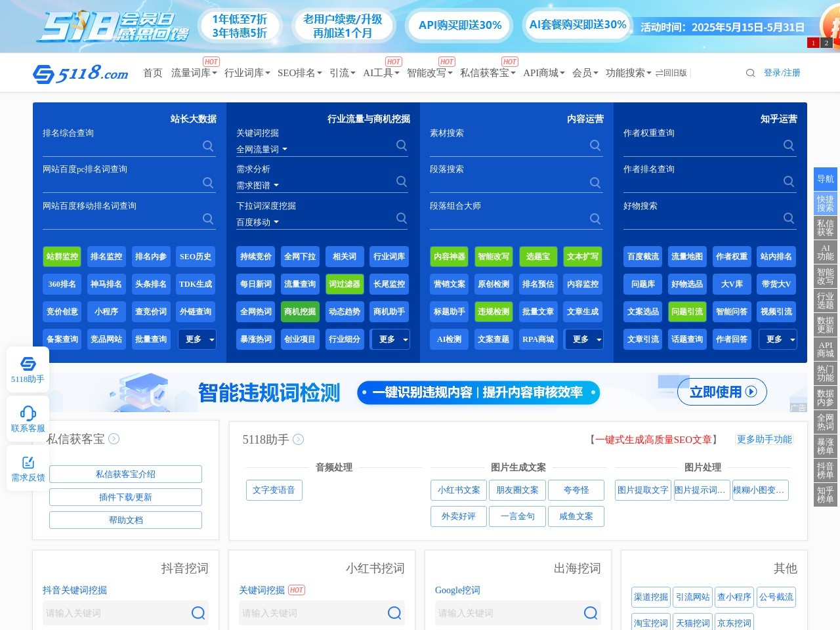Click the 问题引流 green button
The width and height of the screenshot is (840, 630).
pyautogui.click(x=687, y=312)
